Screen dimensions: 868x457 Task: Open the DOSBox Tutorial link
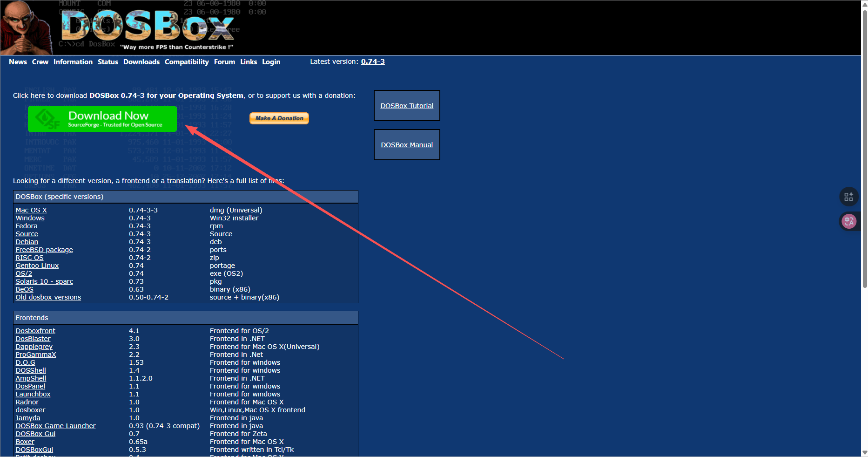click(x=407, y=106)
